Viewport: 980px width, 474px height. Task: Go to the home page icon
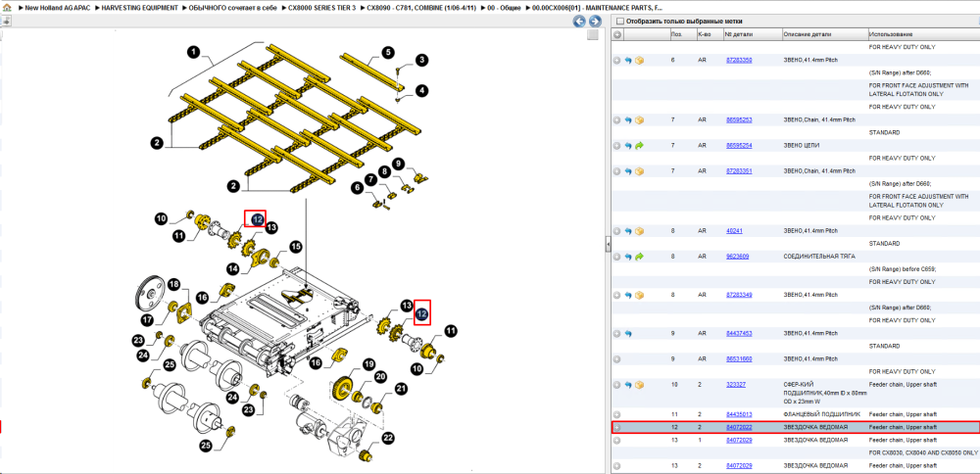(8, 8)
